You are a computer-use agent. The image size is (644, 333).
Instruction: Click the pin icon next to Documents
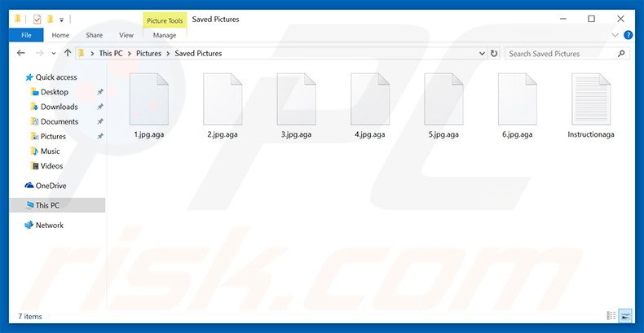(99, 122)
